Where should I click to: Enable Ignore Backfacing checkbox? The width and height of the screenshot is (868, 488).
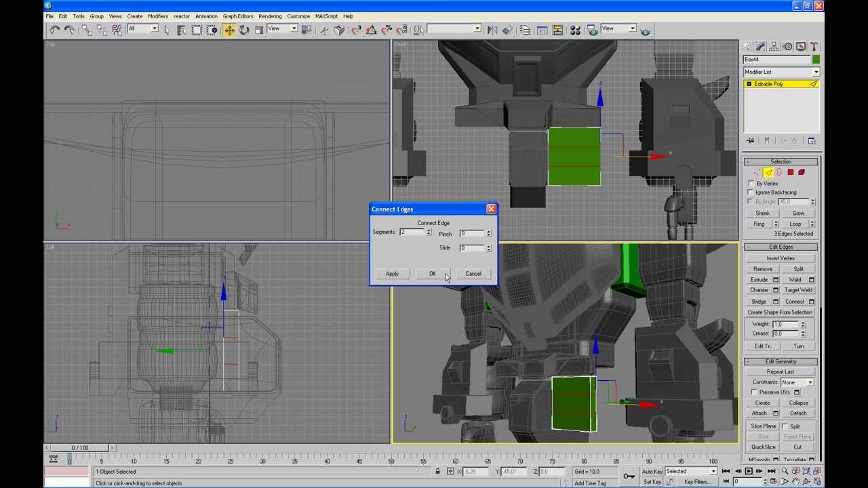751,192
